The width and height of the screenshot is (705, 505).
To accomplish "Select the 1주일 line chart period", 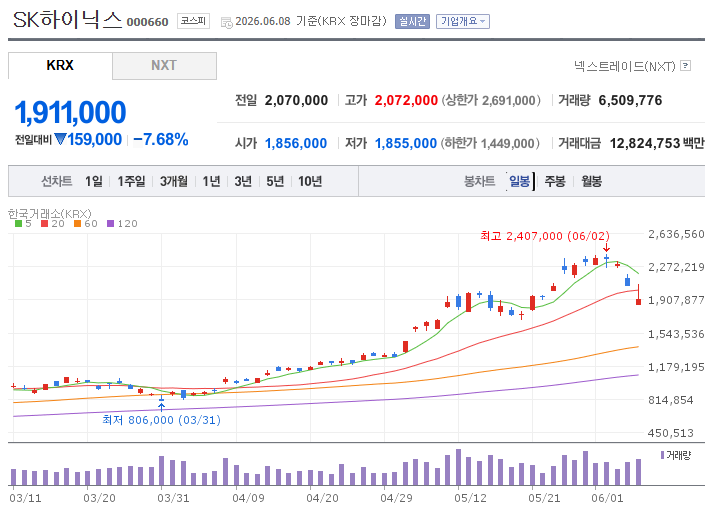I will click(x=131, y=181).
